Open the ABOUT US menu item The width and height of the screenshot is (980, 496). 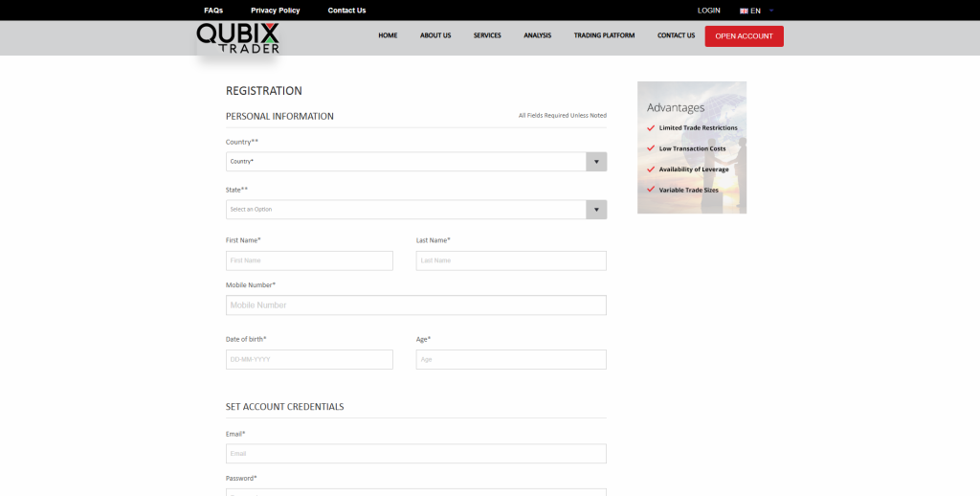click(x=435, y=35)
